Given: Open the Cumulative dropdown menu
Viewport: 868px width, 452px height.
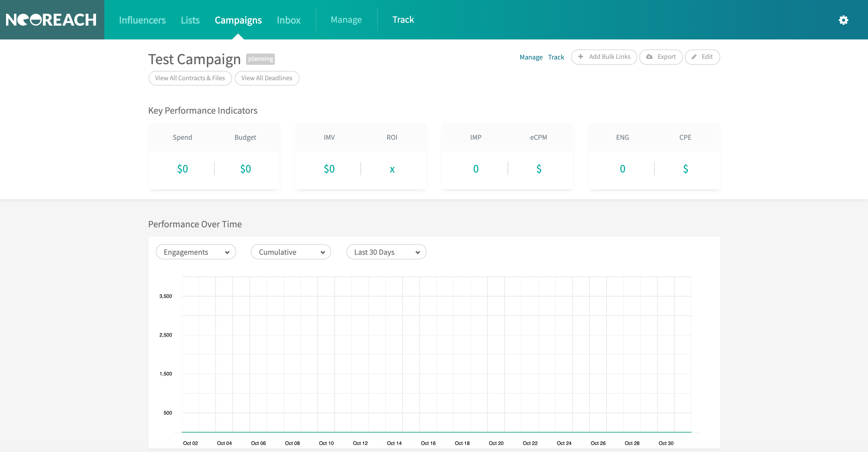Looking at the screenshot, I should (291, 252).
